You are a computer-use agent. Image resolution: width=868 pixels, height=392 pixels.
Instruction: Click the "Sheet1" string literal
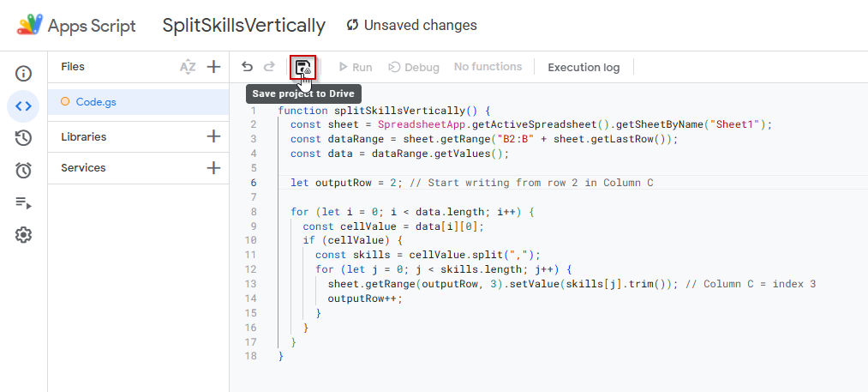click(x=735, y=124)
